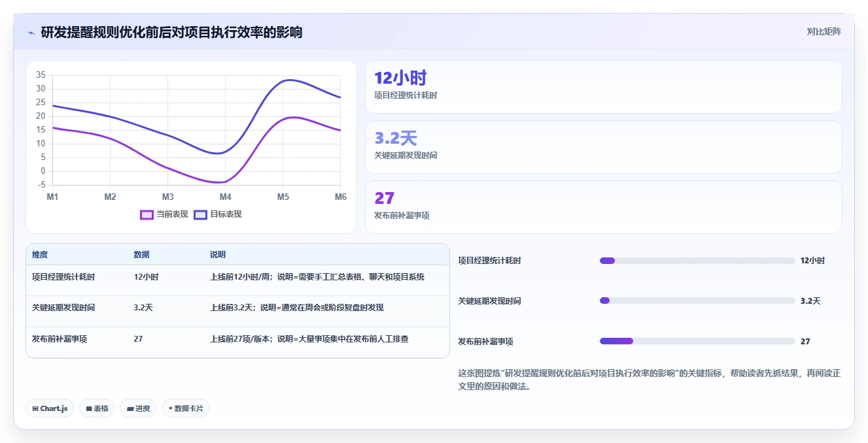Click the 3.2天 value beside progress bar

click(810, 301)
